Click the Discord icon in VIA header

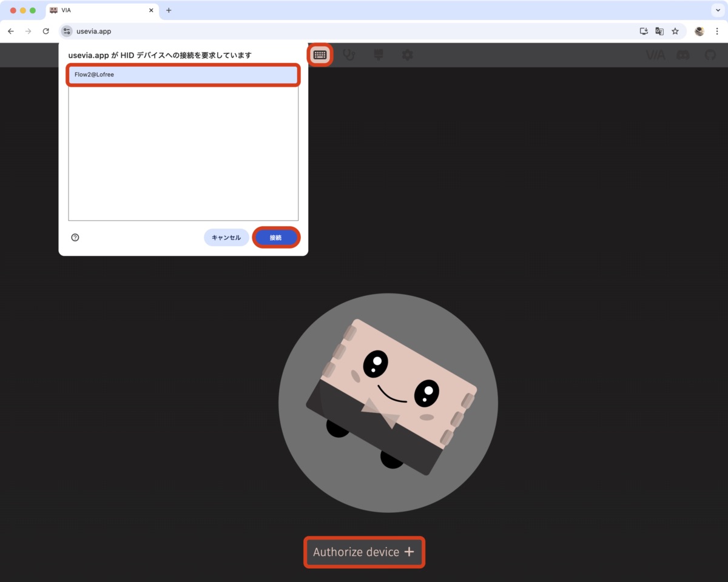pyautogui.click(x=682, y=55)
